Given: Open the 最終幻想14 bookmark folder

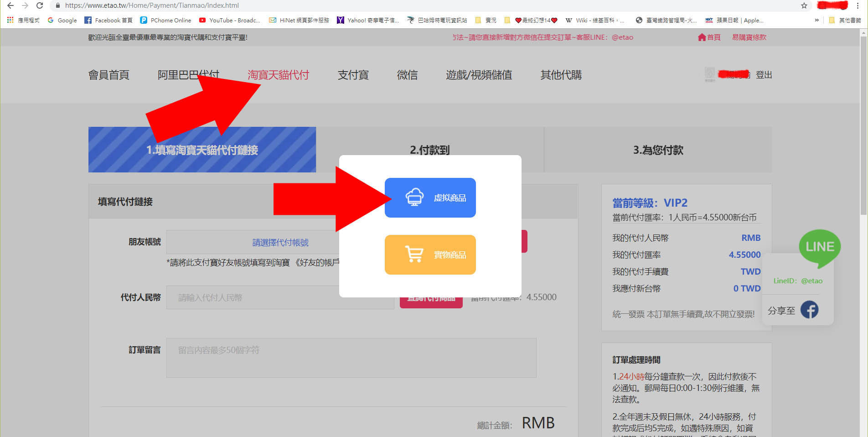Looking at the screenshot, I should 531,20.
